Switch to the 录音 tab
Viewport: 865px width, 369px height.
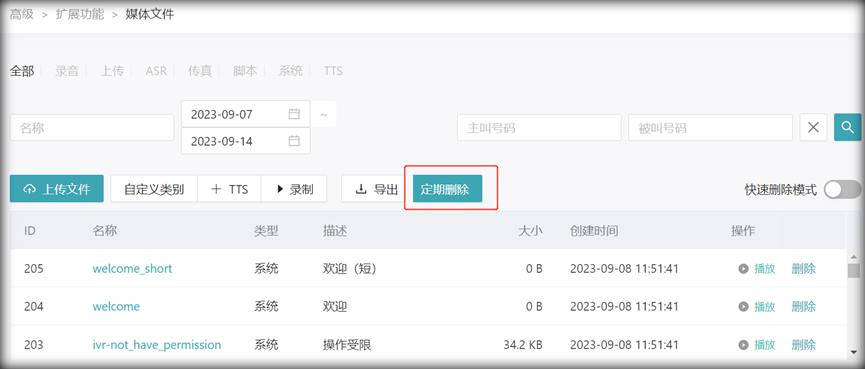(67, 71)
